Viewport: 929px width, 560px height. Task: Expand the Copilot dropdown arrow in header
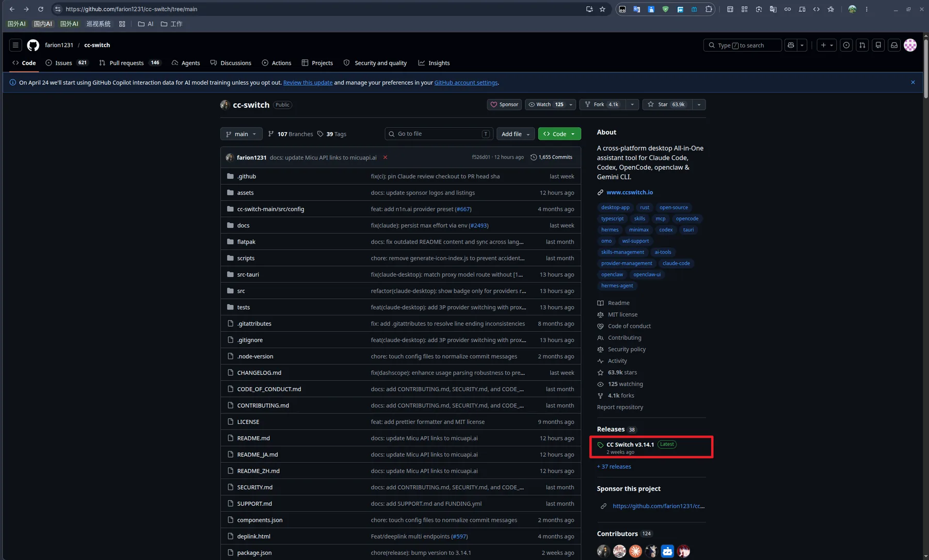(802, 45)
